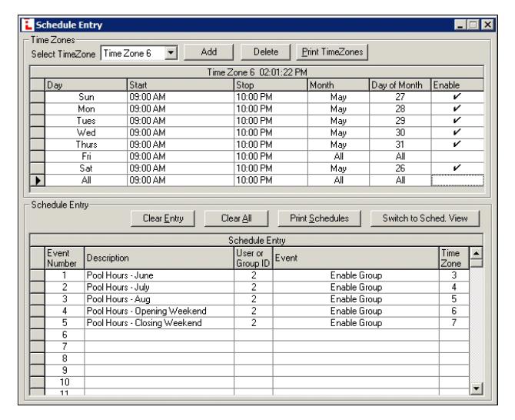Click empty Description cell of event 6
Image resolution: width=515 pixels, height=420 pixels.
(x=159, y=335)
